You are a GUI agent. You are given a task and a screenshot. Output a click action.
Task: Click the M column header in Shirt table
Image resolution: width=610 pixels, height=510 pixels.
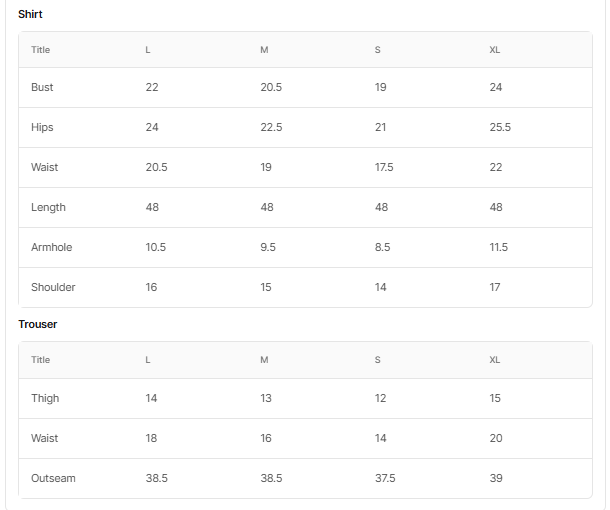[x=264, y=50]
